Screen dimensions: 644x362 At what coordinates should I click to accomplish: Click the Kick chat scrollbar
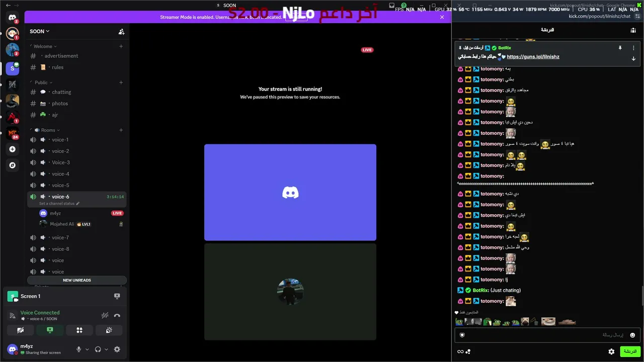point(642,295)
